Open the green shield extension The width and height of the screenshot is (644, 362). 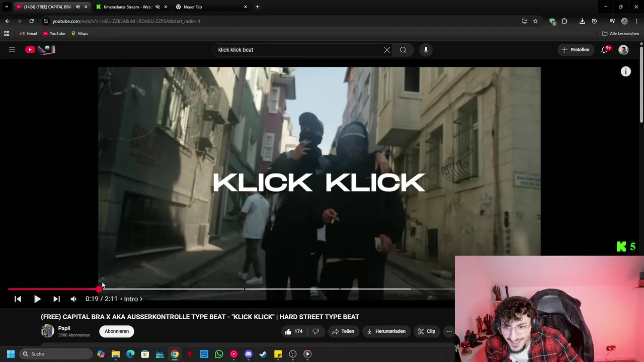(x=552, y=21)
